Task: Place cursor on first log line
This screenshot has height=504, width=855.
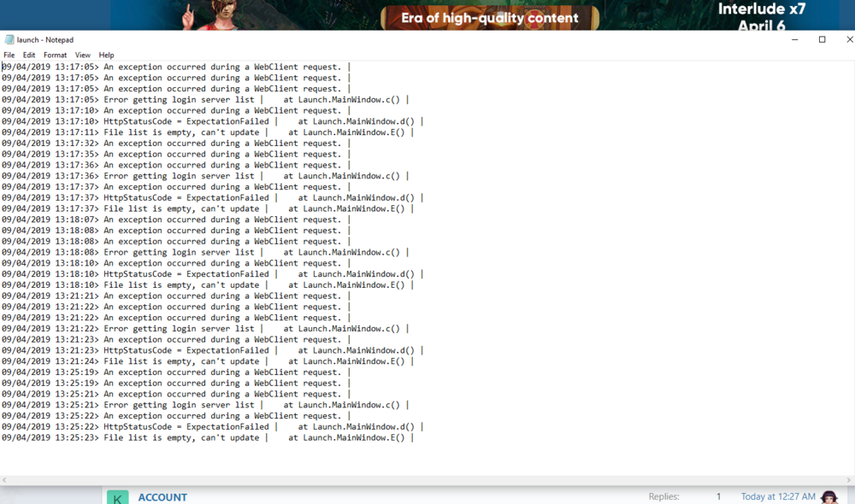Action: point(171,67)
